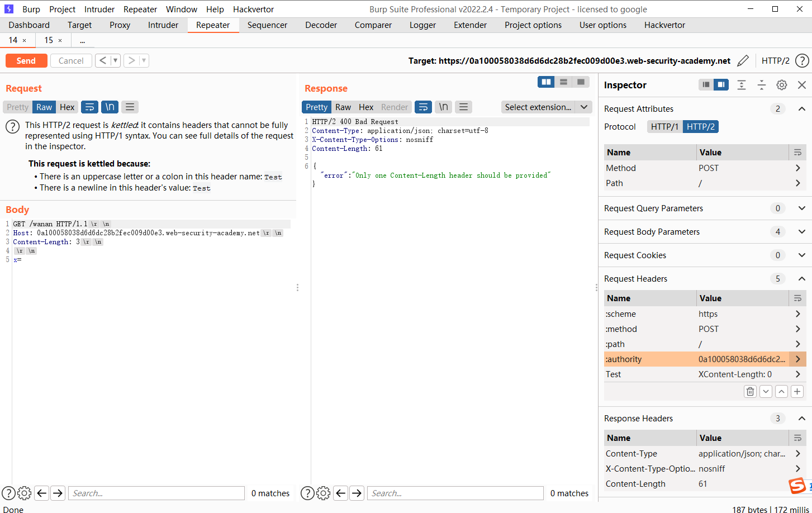Collapse the Request Headers section
The height and width of the screenshot is (513, 812).
(x=802, y=278)
